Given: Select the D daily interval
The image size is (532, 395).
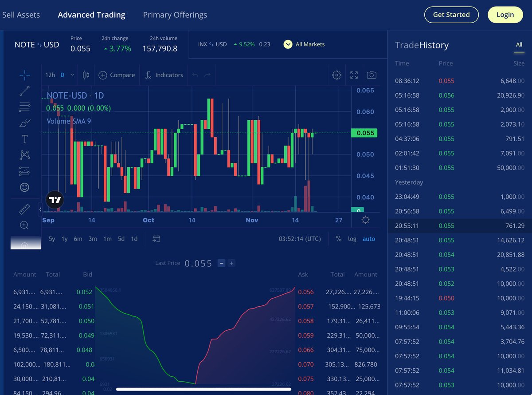Looking at the screenshot, I should coord(63,75).
